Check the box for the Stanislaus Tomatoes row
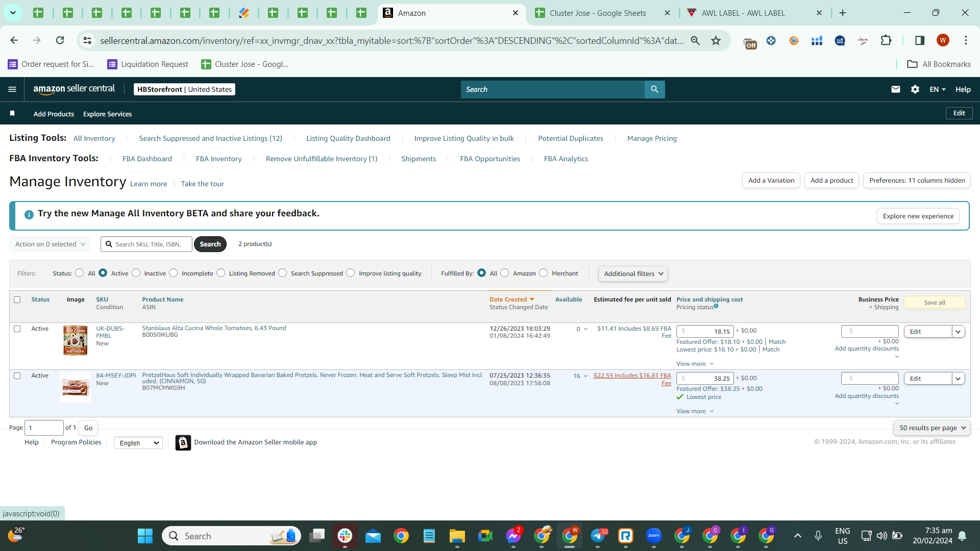The width and height of the screenshot is (980, 551). (17, 329)
